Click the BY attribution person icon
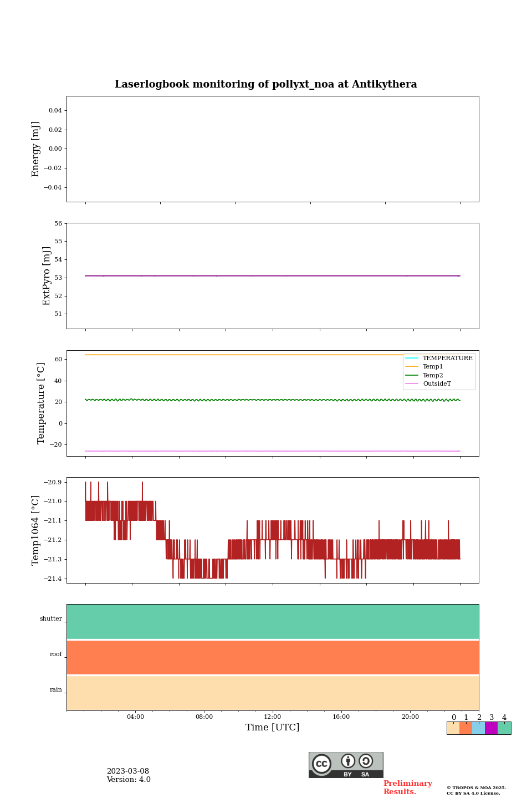Viewport: 532px width, 798px height. coord(348,761)
